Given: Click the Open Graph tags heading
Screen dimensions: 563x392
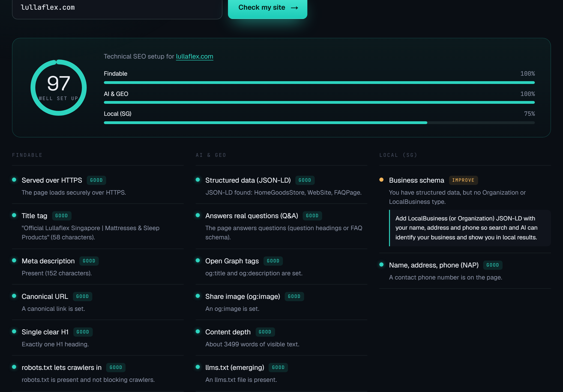Looking at the screenshot, I should (x=232, y=261).
